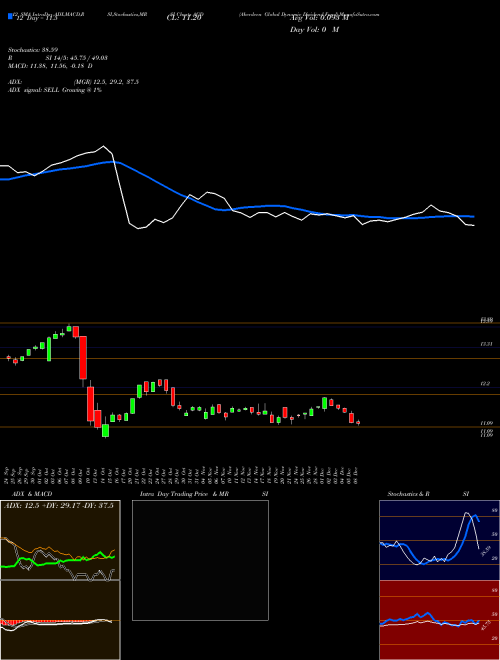
Task: Click the 12.2 price axis label
Action: coord(485,384)
